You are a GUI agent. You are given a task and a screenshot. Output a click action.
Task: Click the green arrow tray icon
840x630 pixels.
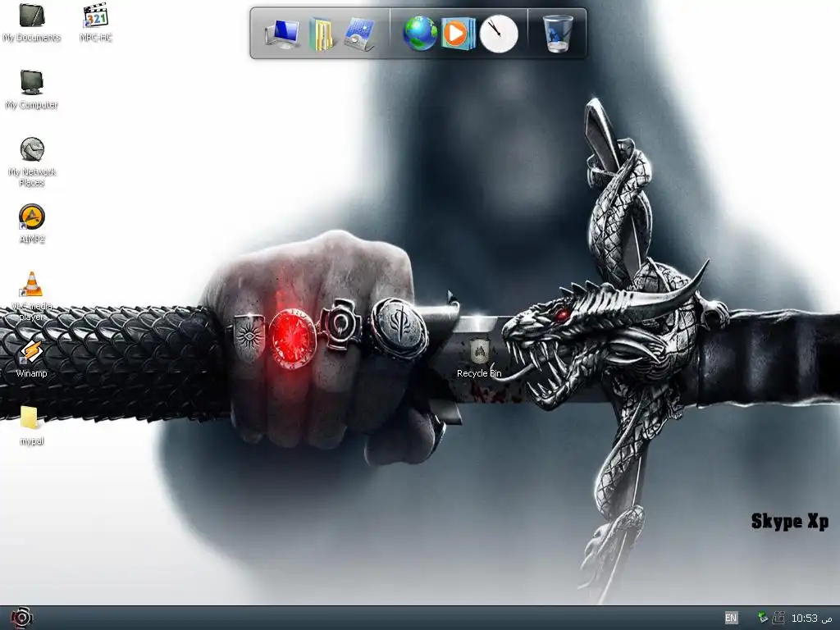762,618
